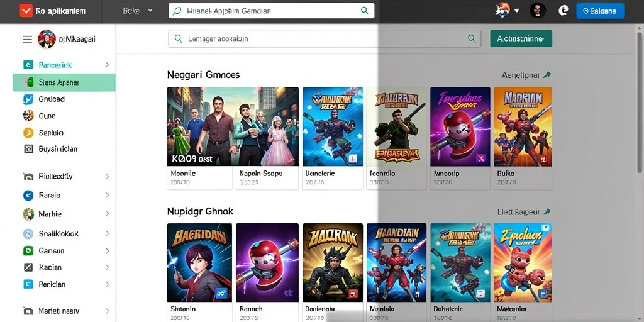Expand the Gansun chevron
The image size is (644, 322).
(107, 250)
